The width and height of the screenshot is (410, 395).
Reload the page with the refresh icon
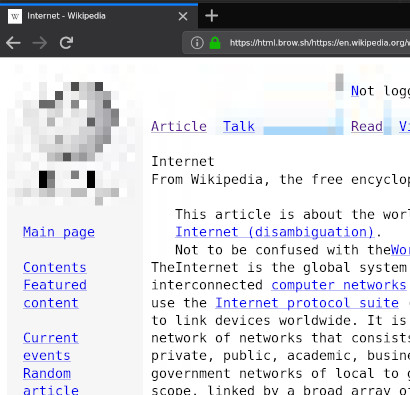(x=66, y=43)
